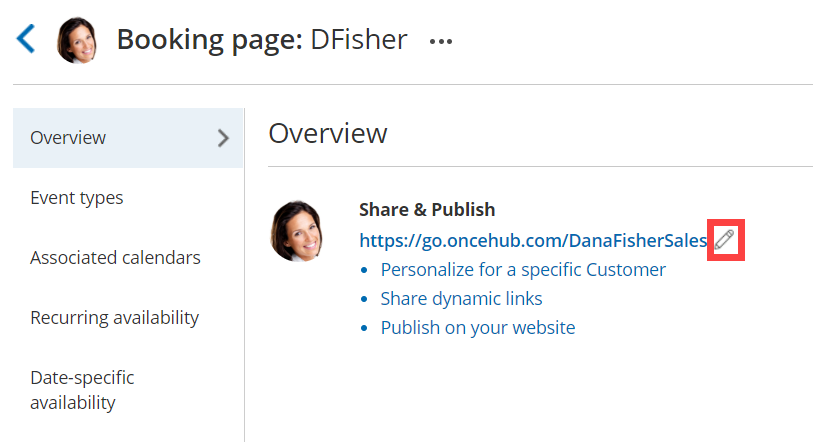Click the profile photo beside Share & Publish

[297, 231]
